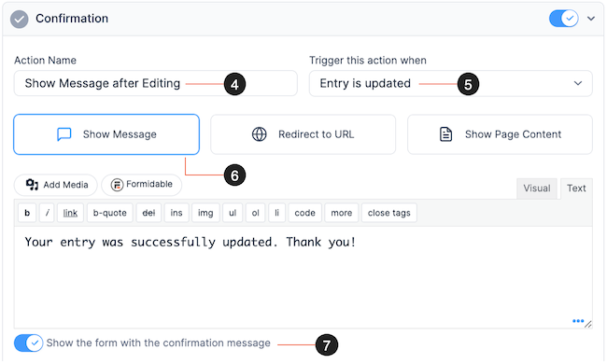The height and width of the screenshot is (364, 607).
Task: Insert code tag with code button
Action: pos(305,213)
